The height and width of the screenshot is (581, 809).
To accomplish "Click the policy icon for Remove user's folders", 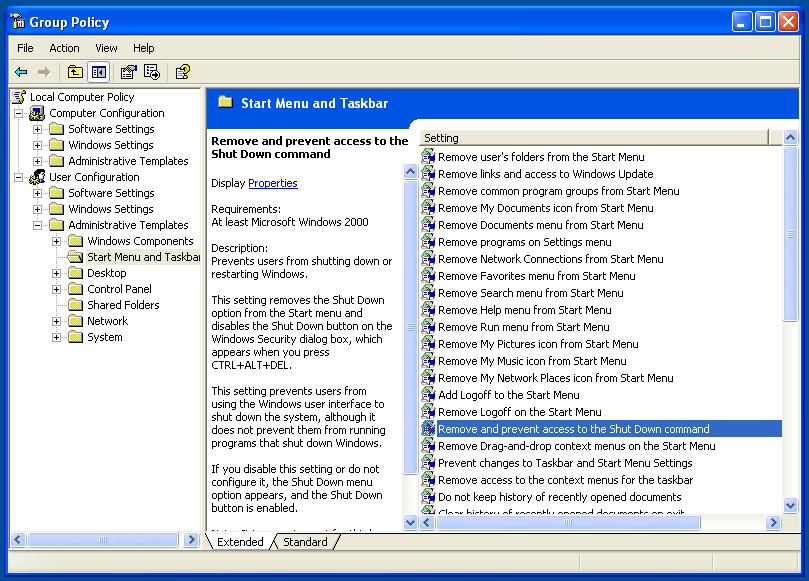I will (x=428, y=156).
